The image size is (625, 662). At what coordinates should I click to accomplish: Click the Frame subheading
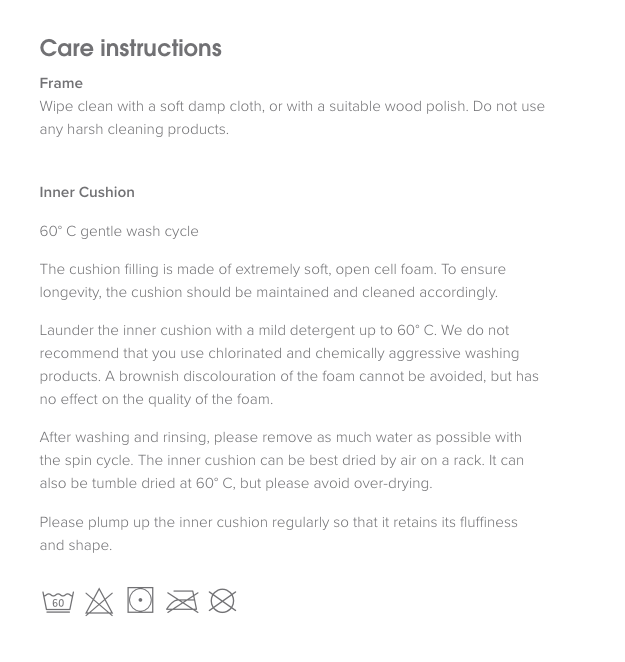pos(61,83)
